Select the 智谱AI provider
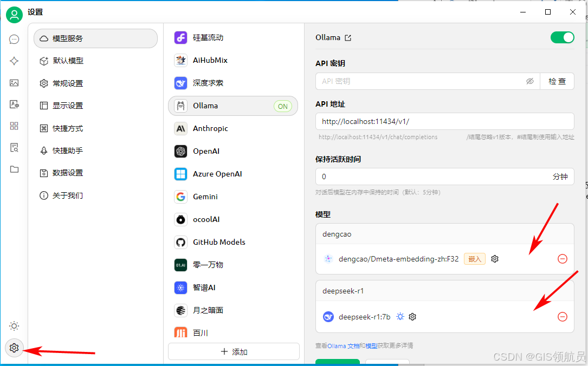Screen dimensions: 588x366 point(233,287)
